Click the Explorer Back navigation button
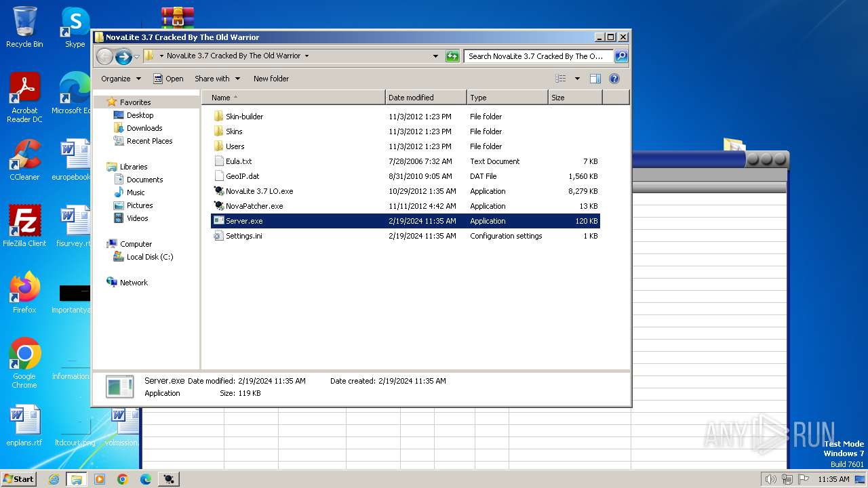 point(104,56)
